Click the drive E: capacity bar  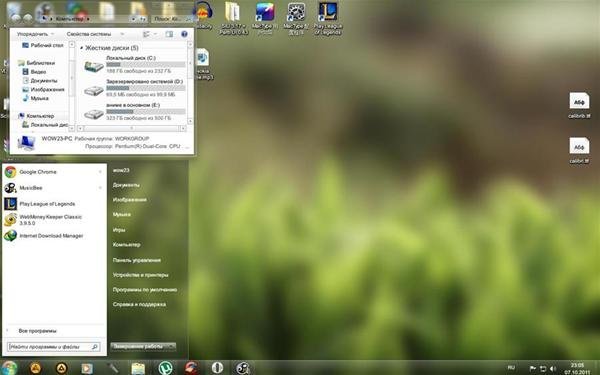click(x=146, y=112)
